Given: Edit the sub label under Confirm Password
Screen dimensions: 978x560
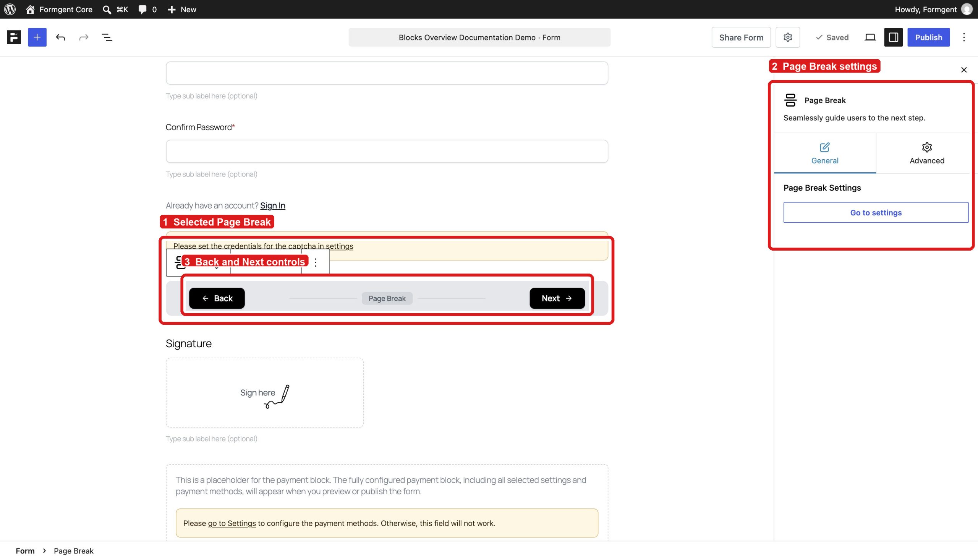Looking at the screenshot, I should tap(212, 174).
